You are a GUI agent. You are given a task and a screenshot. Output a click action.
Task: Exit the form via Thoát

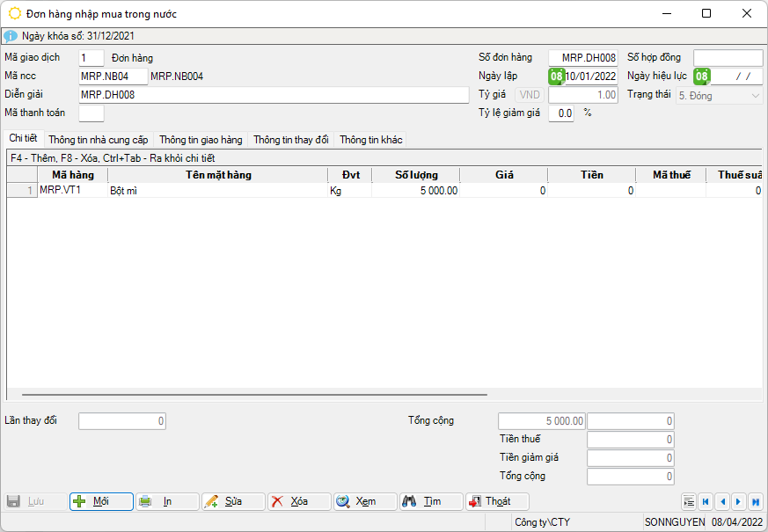(x=497, y=501)
